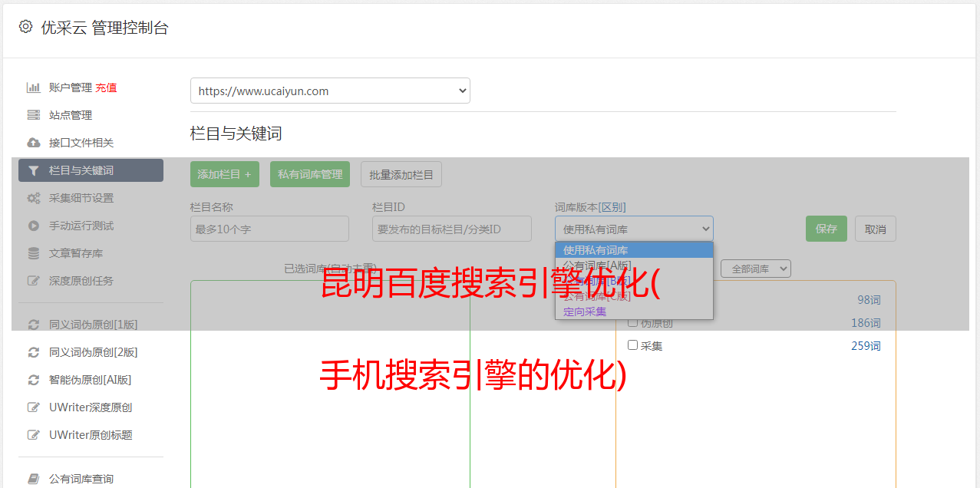Click the edit icon for UWriter原创标题
The image size is (980, 488).
pos(33,435)
